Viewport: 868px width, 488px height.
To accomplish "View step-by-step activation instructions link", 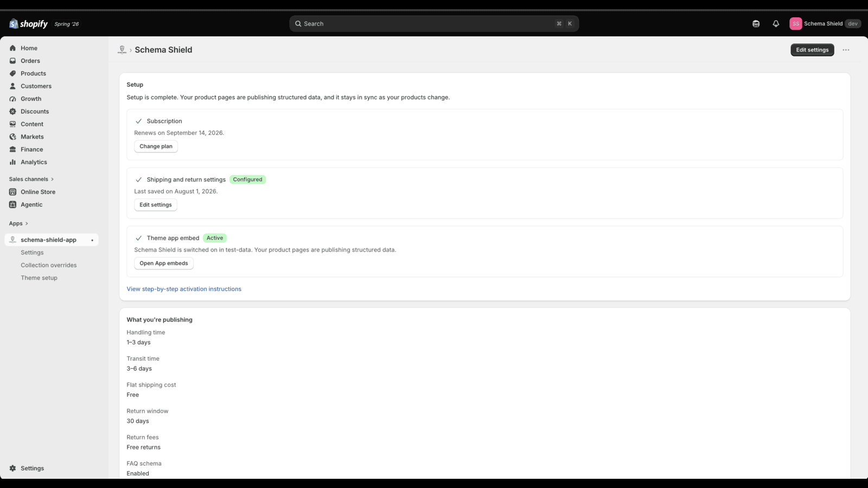I will tap(184, 289).
